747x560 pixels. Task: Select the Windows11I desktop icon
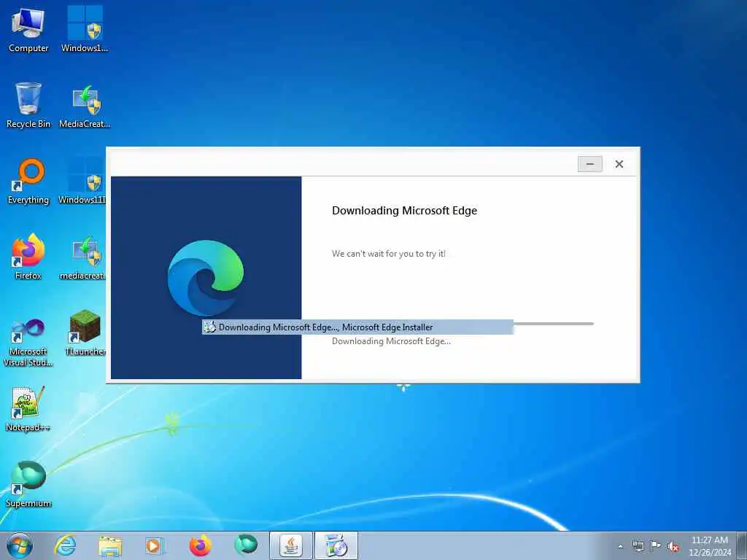click(x=82, y=182)
